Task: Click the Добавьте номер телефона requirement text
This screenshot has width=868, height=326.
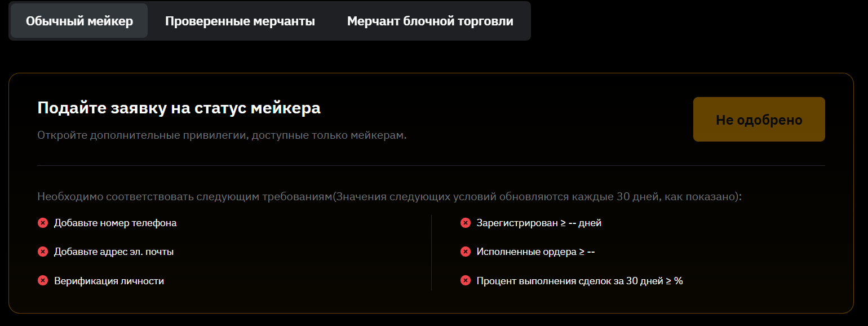Action: point(116,223)
